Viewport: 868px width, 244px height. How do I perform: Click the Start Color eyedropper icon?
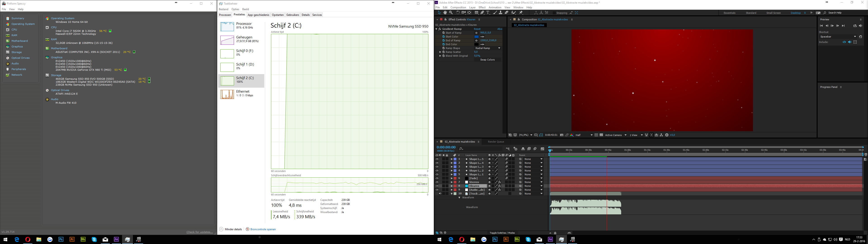pos(482,37)
